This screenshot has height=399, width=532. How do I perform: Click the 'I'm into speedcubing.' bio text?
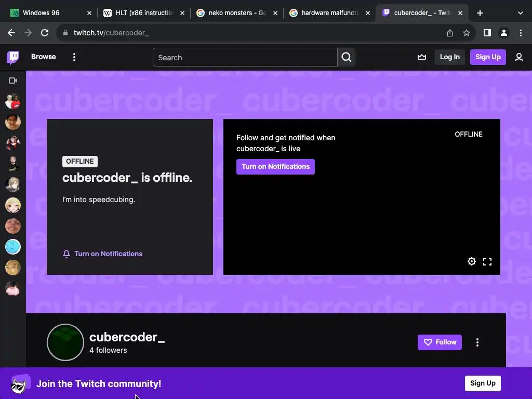pyautogui.click(x=99, y=199)
